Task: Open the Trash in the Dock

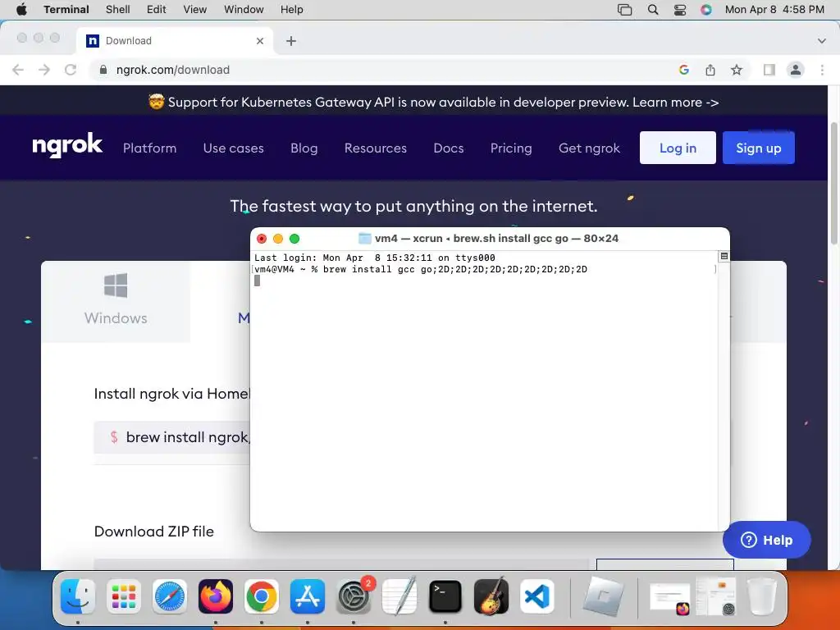Action: pyautogui.click(x=762, y=596)
